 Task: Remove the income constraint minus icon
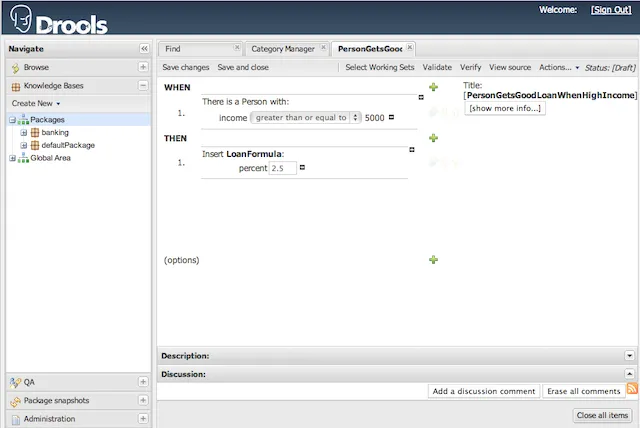click(391, 117)
